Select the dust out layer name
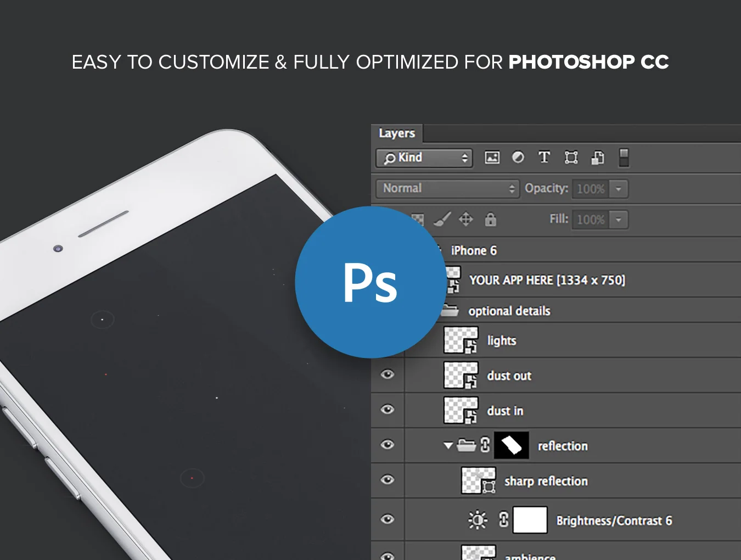 pyautogui.click(x=509, y=376)
